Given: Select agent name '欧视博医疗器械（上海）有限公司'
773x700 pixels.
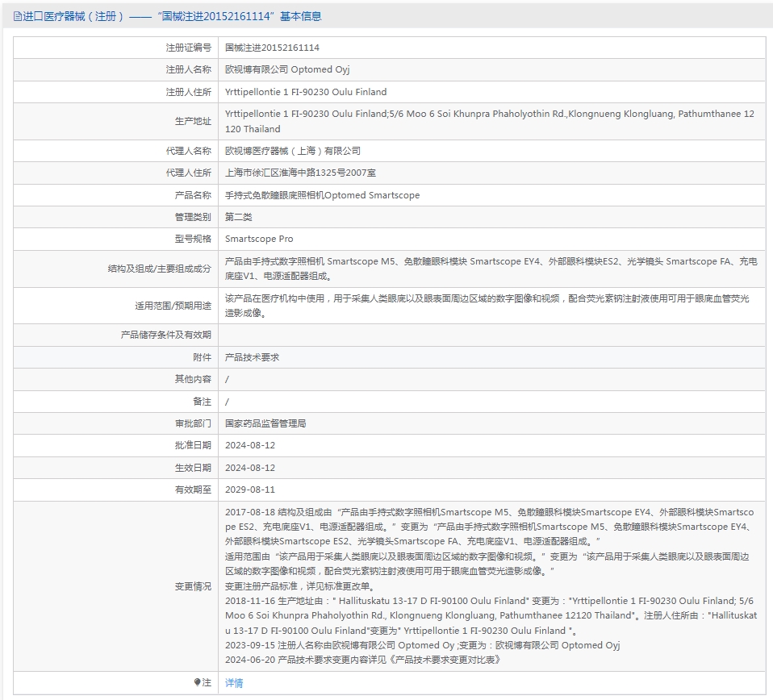Looking at the screenshot, I should click(293, 151).
